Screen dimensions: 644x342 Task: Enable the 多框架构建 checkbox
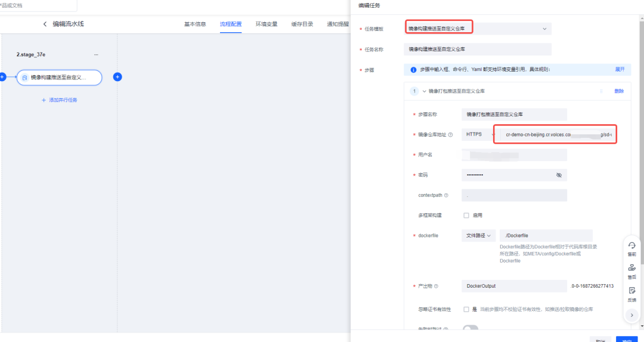pyautogui.click(x=466, y=215)
